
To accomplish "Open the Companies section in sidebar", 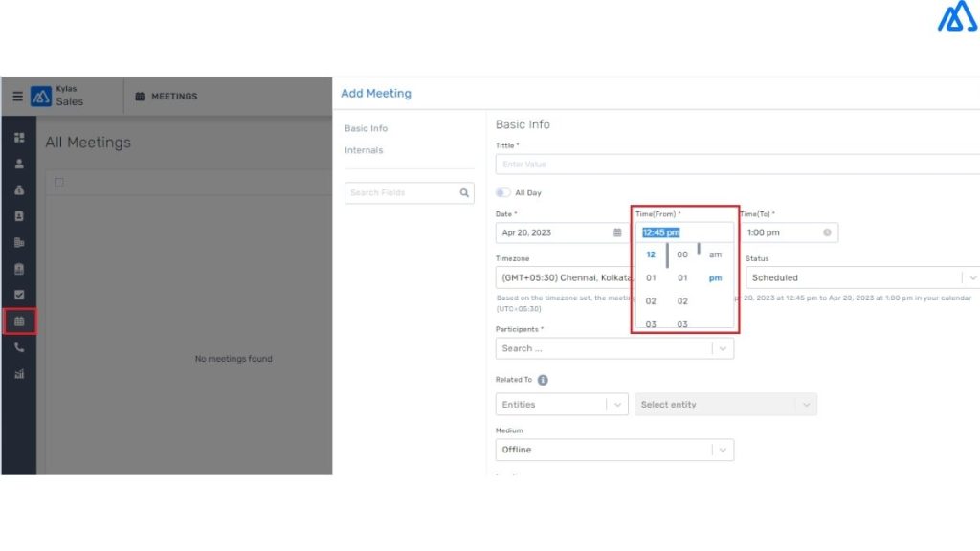I will [x=18, y=243].
